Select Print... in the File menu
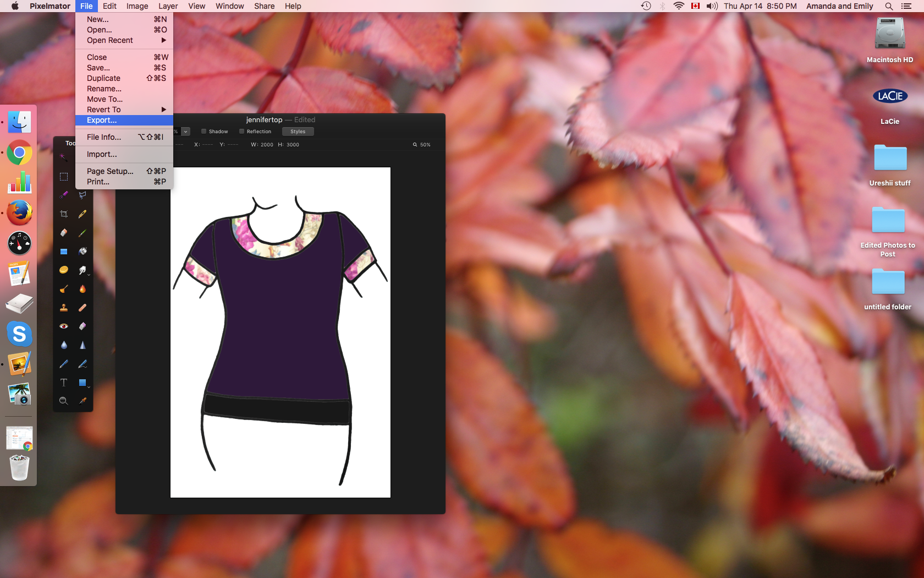The image size is (924, 578). pos(124,182)
